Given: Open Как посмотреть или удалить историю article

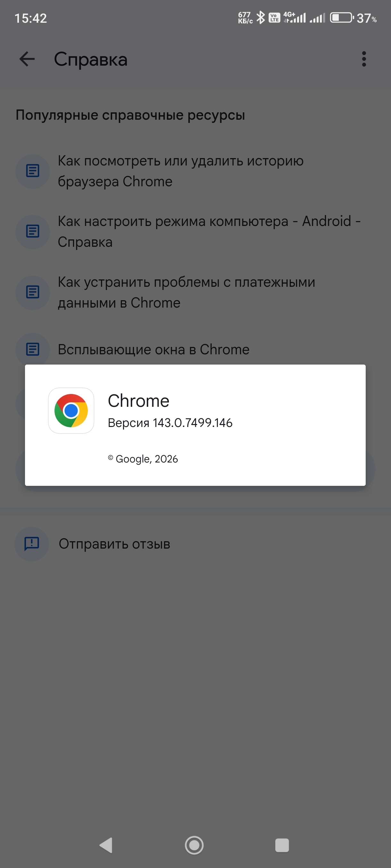Looking at the screenshot, I should coord(180,171).
